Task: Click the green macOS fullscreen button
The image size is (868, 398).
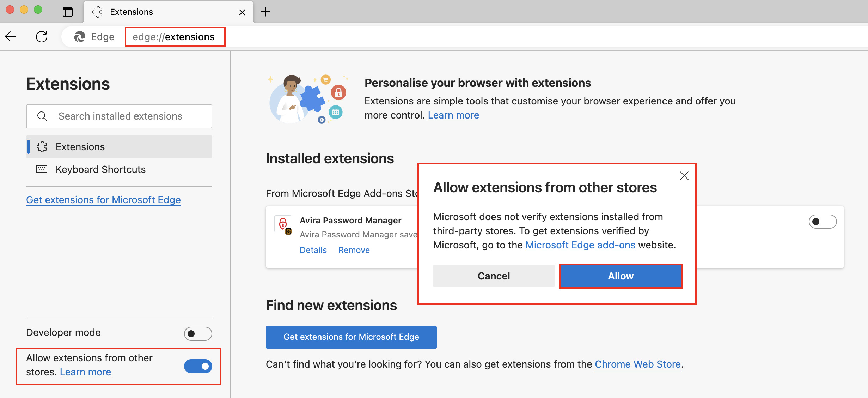Action: pos(38,10)
